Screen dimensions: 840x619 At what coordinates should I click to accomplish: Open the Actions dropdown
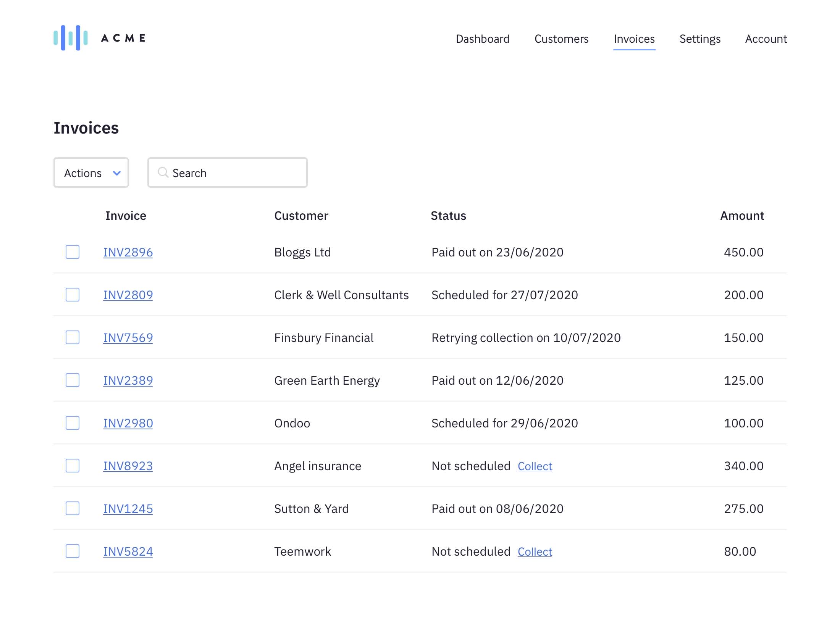click(91, 173)
